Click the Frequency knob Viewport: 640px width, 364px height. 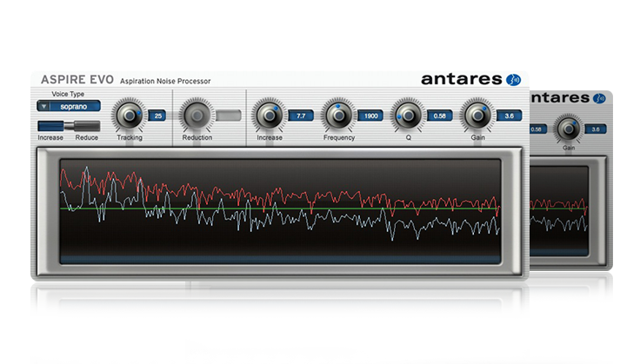pos(338,116)
